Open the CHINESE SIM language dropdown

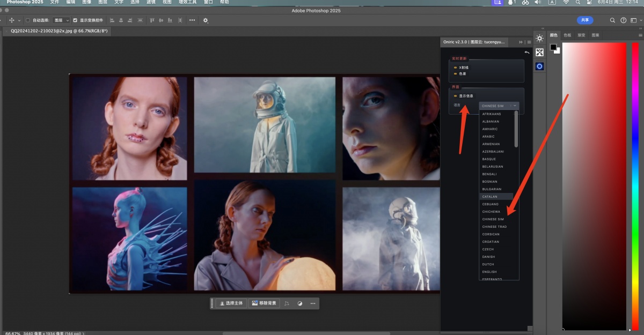coord(499,106)
